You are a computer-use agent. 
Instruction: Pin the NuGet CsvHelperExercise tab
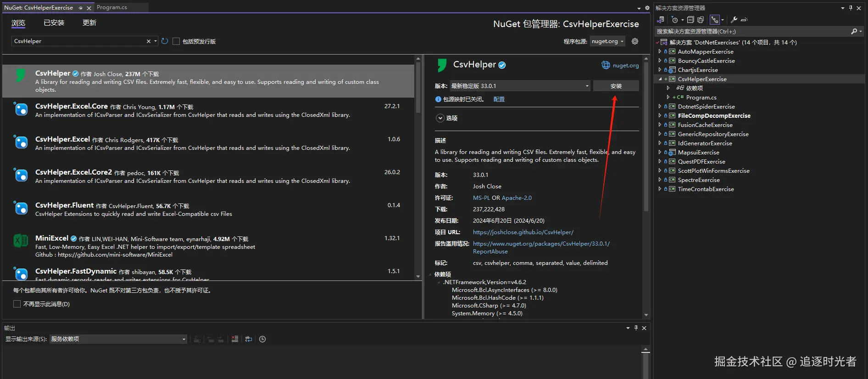click(x=81, y=8)
